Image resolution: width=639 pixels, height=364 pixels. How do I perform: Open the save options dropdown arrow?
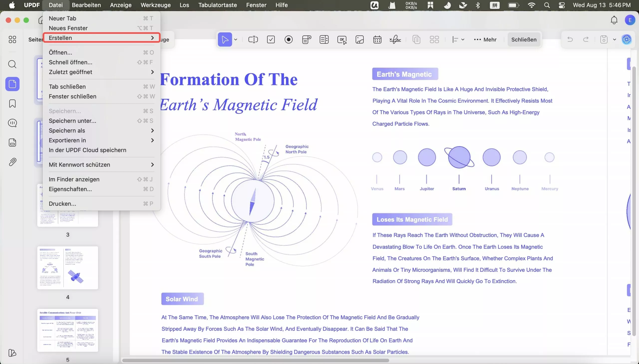click(615, 39)
